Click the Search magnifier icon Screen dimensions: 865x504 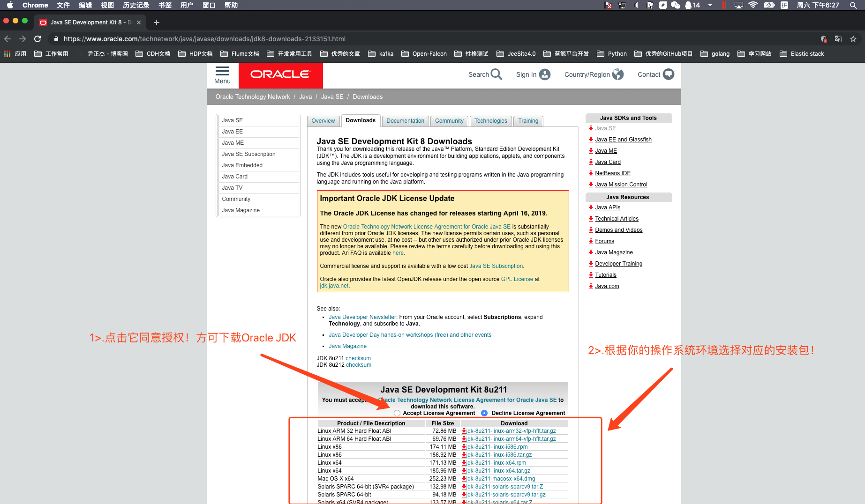click(x=496, y=74)
